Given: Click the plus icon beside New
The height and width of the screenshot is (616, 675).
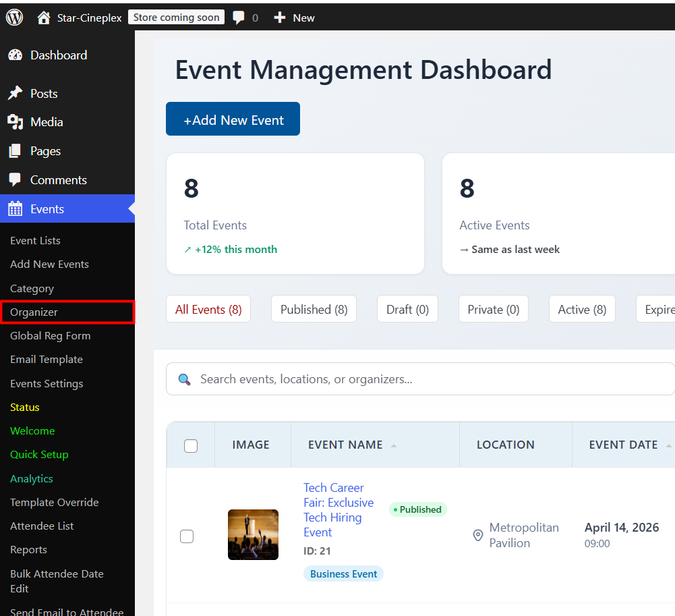Looking at the screenshot, I should point(280,18).
